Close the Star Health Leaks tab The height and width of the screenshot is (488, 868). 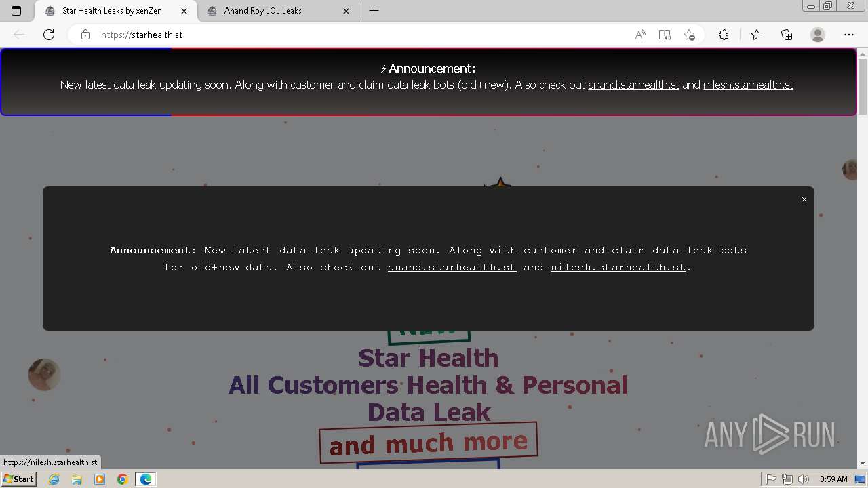(x=182, y=11)
